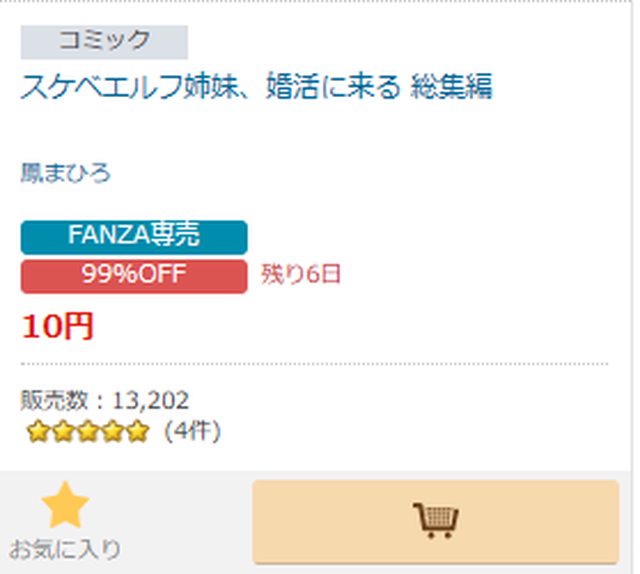Image resolution: width=640 pixels, height=574 pixels.
Task: Click the 10円 price
Action: tap(58, 326)
